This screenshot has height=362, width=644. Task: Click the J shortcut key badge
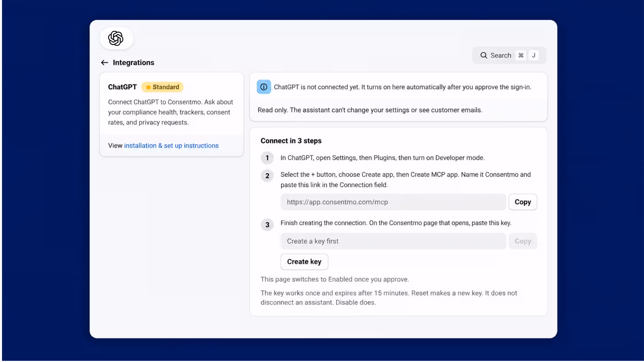pyautogui.click(x=534, y=55)
